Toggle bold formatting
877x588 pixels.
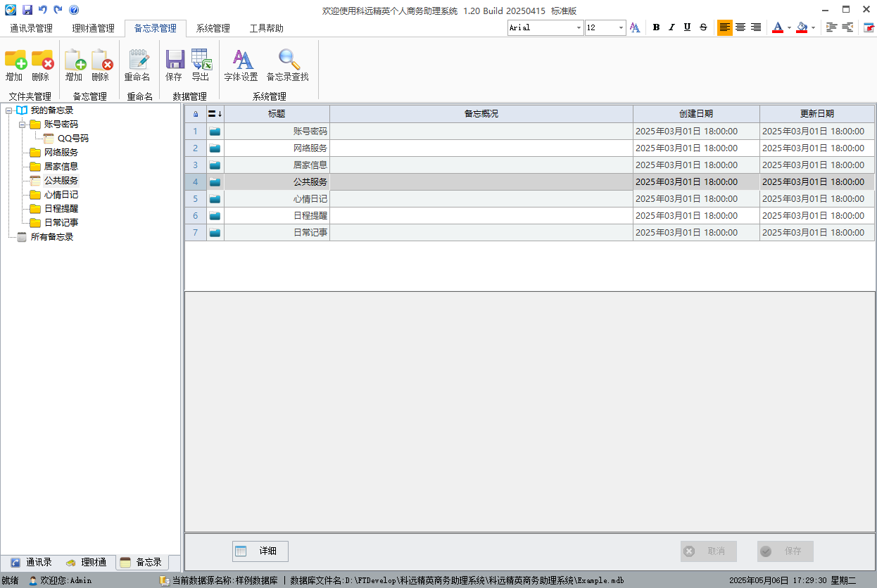(x=656, y=27)
